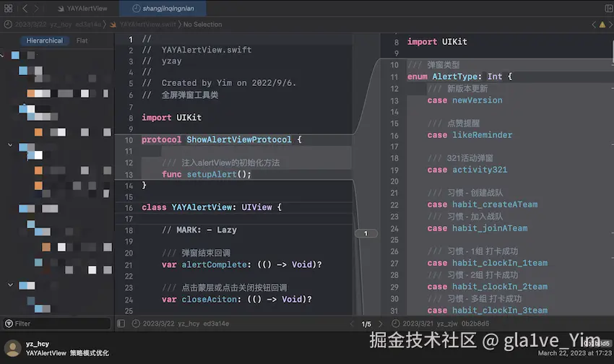Click the yz_hcy author avatar
Image resolution: width=614 pixels, height=364 pixels.
(12, 348)
